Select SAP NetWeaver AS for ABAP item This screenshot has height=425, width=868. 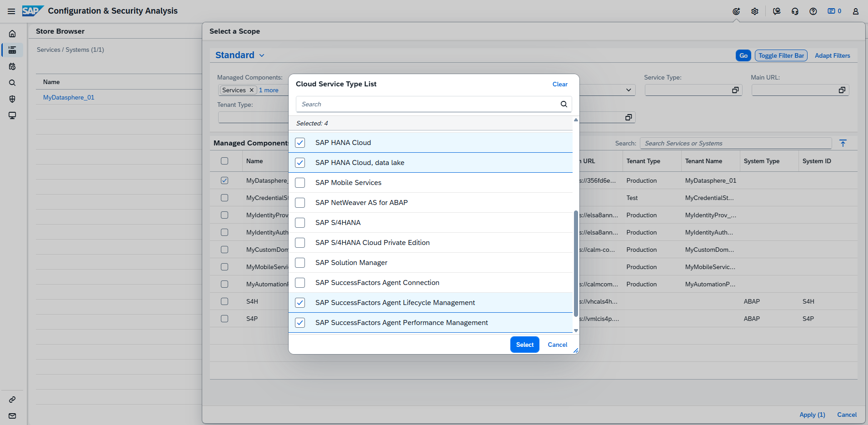tap(361, 203)
